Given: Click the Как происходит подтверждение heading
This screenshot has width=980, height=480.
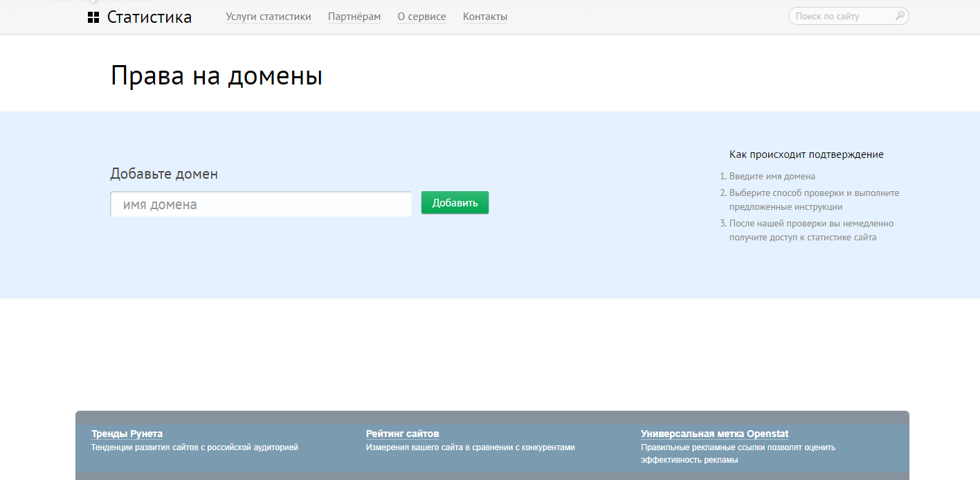Looking at the screenshot, I should 806,154.
